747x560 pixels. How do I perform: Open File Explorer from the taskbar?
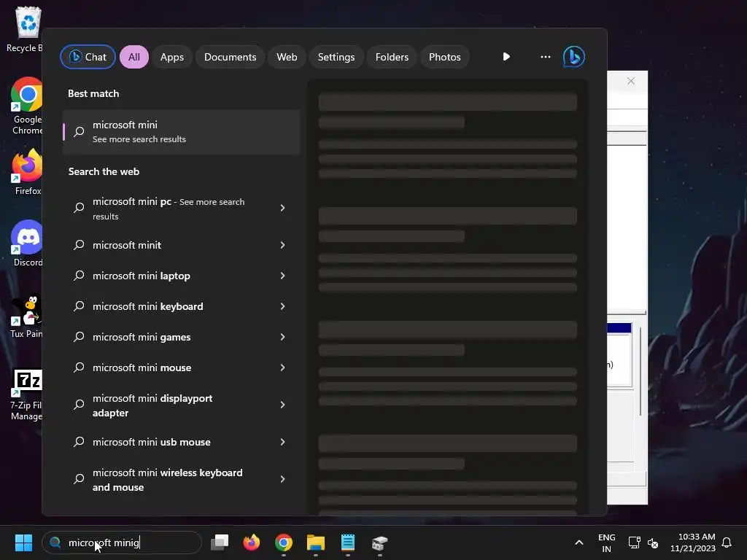coord(315,542)
